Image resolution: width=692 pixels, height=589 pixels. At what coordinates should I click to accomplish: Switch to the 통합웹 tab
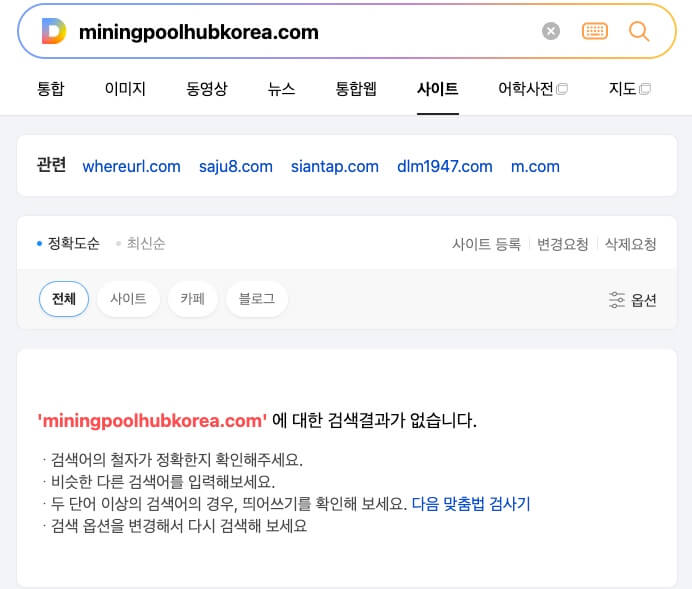click(356, 89)
